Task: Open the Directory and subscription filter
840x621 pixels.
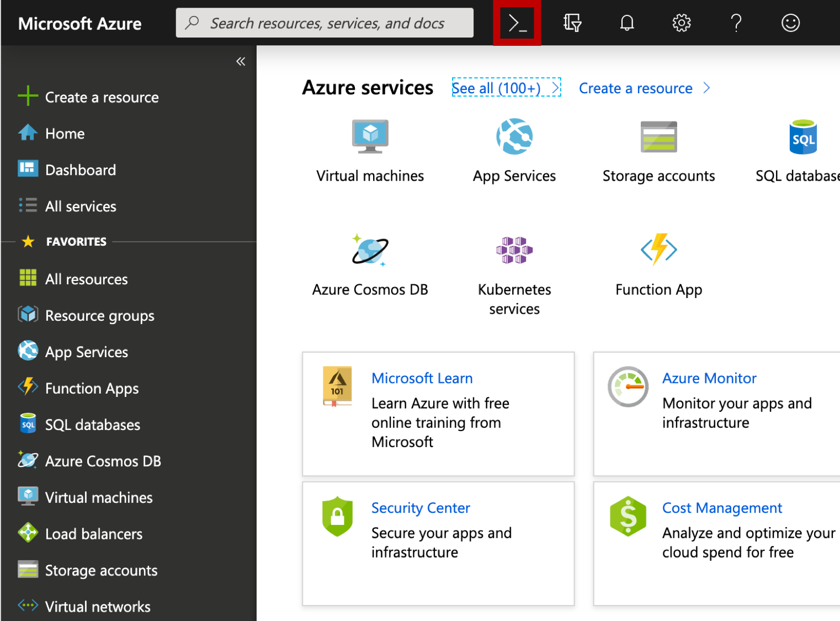Action: [x=572, y=23]
